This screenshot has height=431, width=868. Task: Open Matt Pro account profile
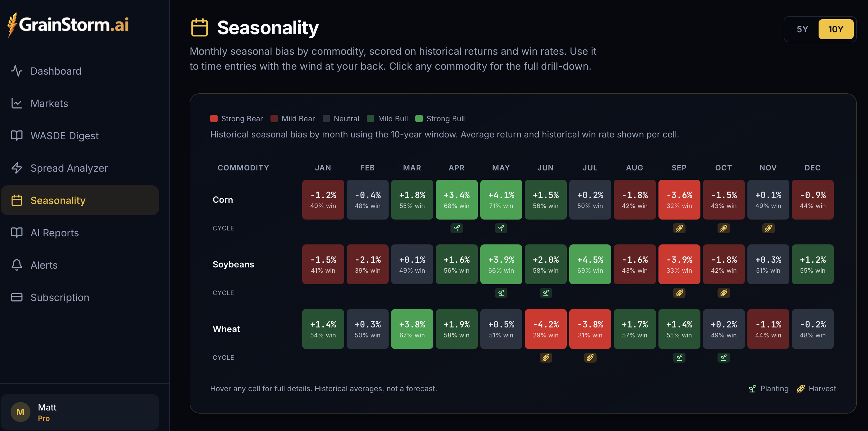click(x=80, y=412)
